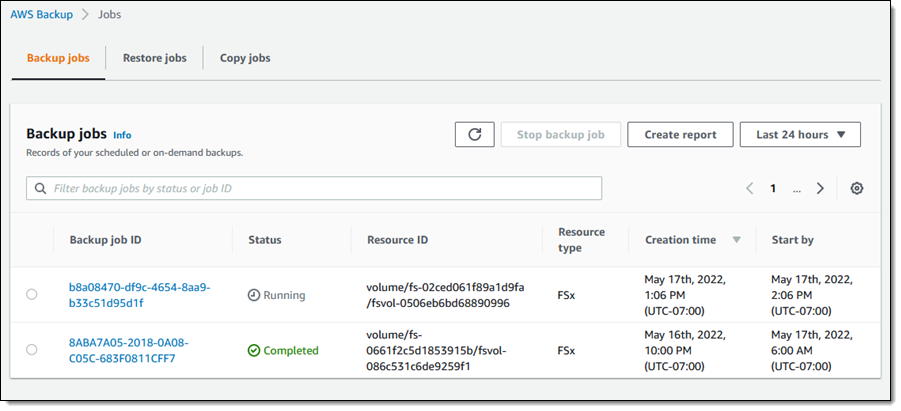Click the Start by column header
901x411 pixels.
(x=792, y=240)
